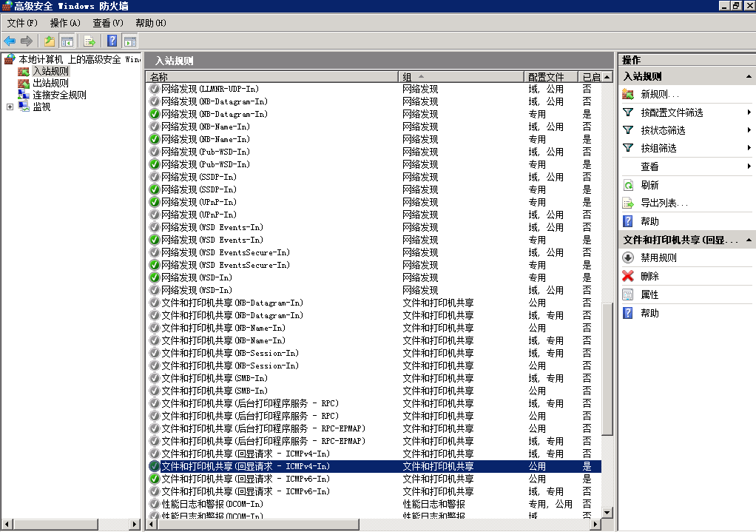
Task: Open the 操作(A) menu
Action: [x=65, y=23]
